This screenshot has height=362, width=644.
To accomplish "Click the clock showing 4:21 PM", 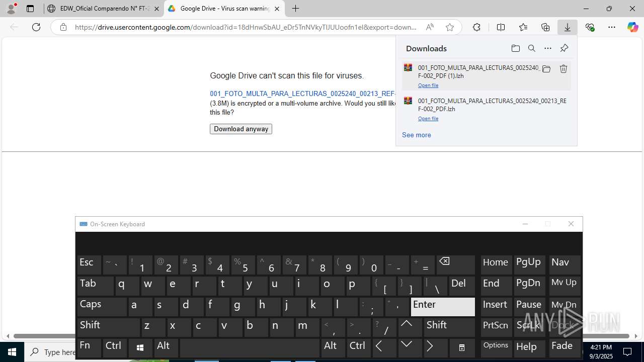I will point(601,347).
